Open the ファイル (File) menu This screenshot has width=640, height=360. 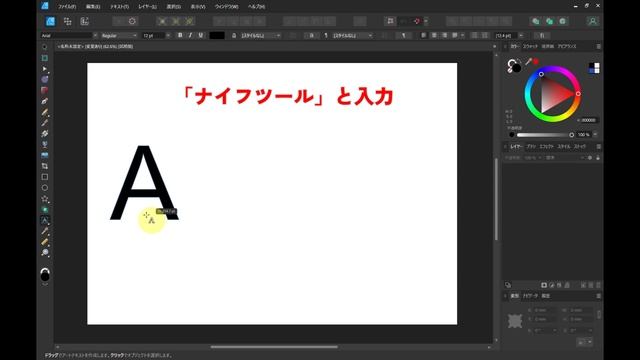pyautogui.click(x=67, y=7)
